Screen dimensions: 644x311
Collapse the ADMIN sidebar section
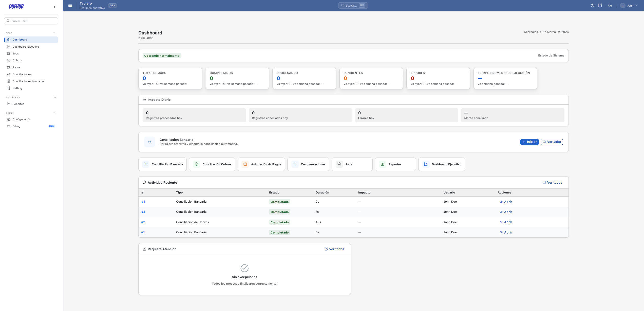pos(55,113)
